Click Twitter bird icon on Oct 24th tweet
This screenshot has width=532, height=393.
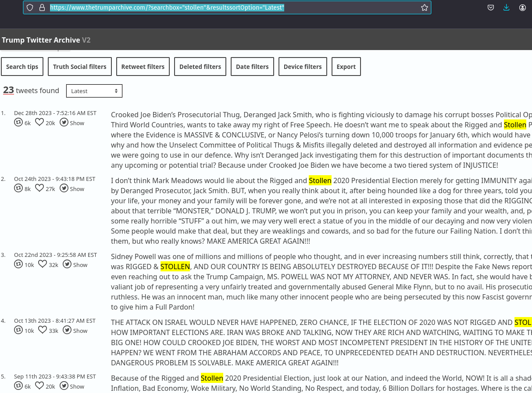tap(64, 188)
